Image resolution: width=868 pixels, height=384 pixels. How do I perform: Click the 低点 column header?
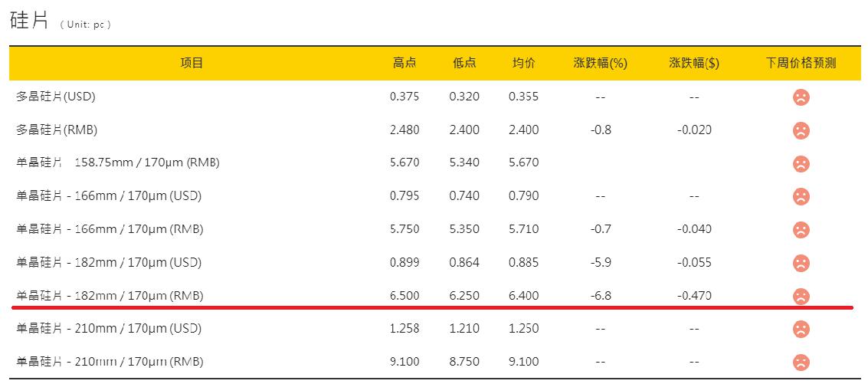[x=464, y=63]
